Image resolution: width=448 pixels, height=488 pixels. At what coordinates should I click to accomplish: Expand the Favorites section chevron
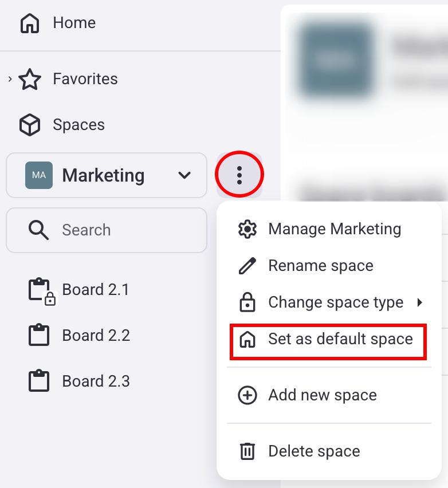coord(10,79)
